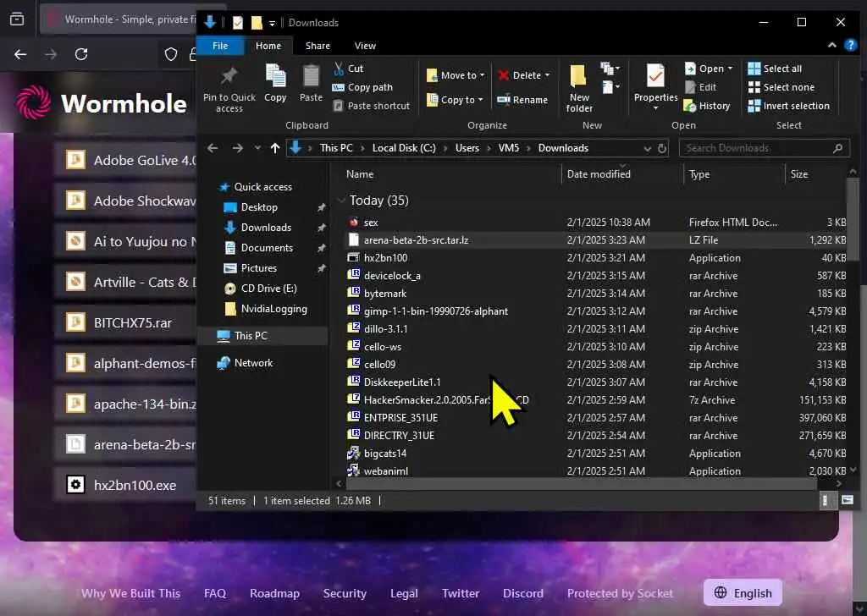Click Users in address breadcrumb
867x616 pixels.
(467, 148)
